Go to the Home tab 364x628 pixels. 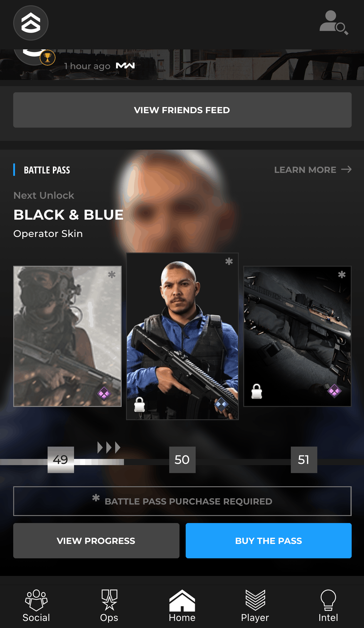point(182,606)
